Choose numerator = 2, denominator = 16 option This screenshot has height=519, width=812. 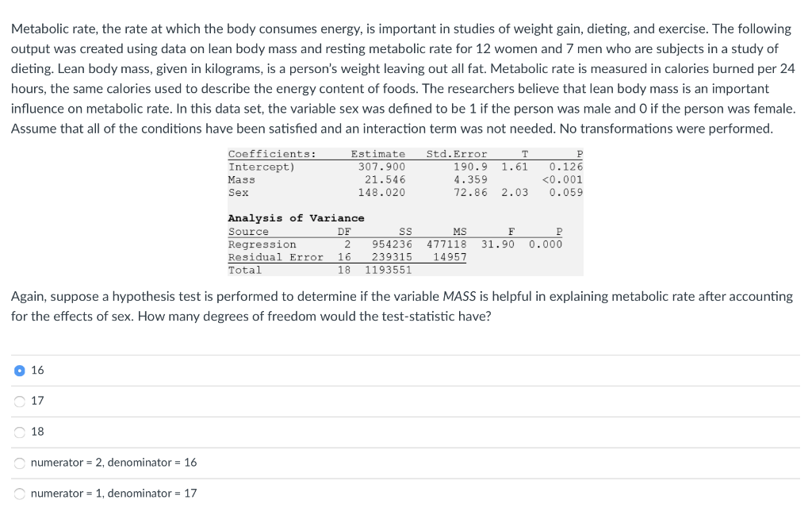19,462
